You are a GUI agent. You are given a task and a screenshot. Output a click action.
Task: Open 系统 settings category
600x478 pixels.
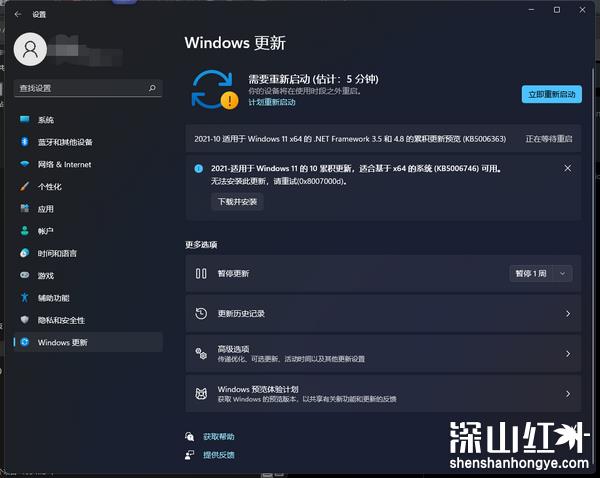coord(88,120)
